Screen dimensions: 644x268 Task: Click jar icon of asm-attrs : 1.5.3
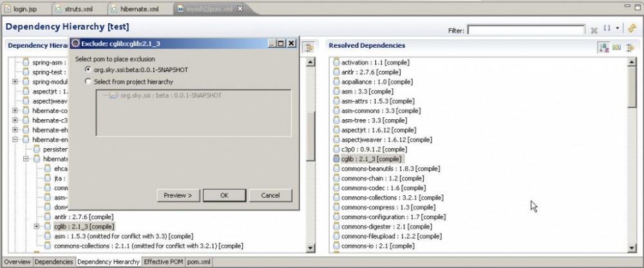click(336, 101)
